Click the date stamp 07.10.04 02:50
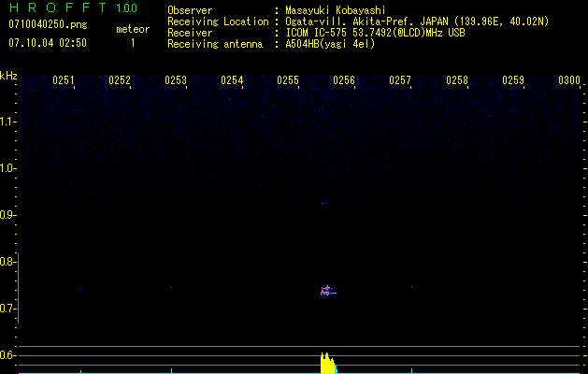Viewport: 588px width, 374px height. point(48,43)
